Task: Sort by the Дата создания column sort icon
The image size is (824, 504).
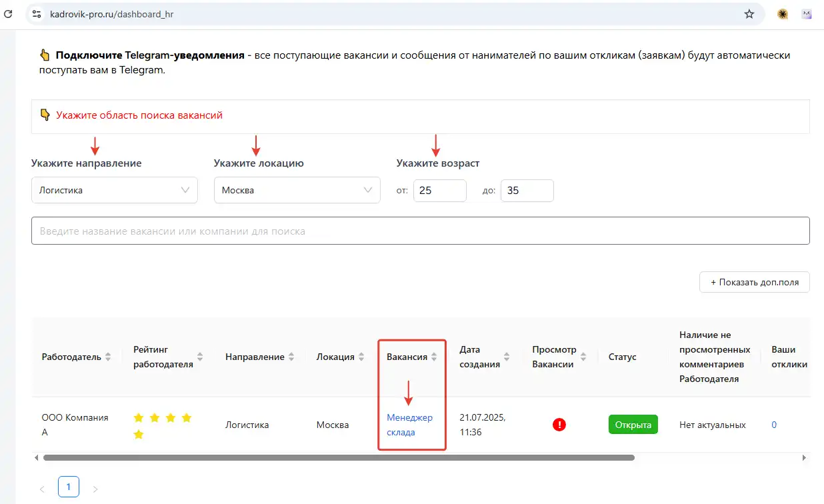Action: [507, 357]
